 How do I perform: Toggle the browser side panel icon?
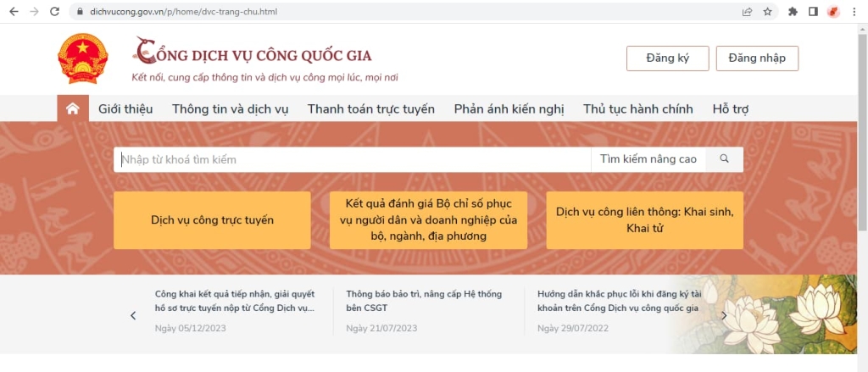click(x=813, y=12)
